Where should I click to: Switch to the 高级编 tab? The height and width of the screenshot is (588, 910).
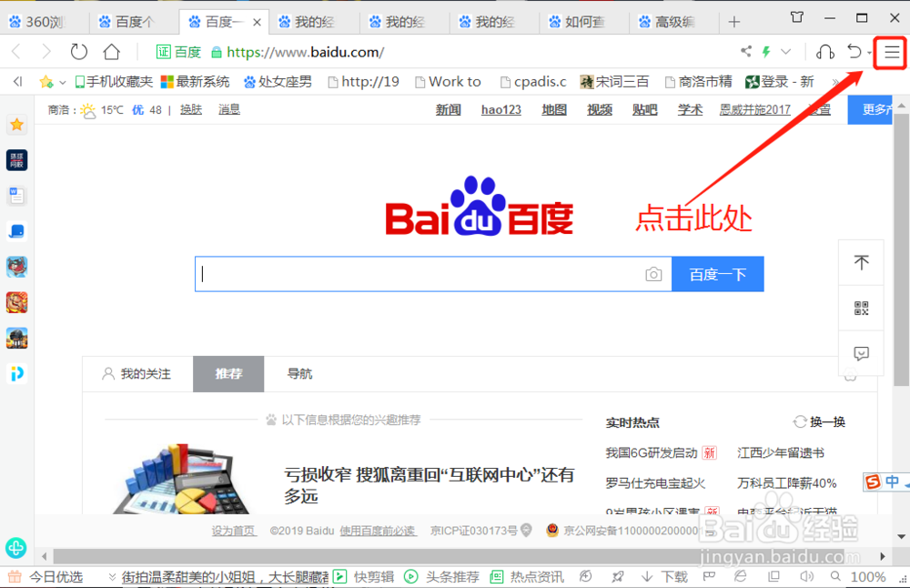(x=674, y=22)
